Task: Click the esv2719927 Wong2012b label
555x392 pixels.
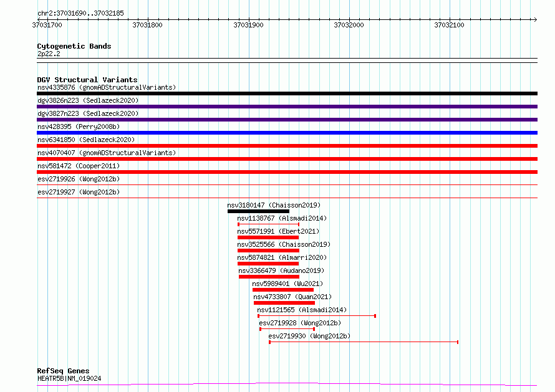Action: 78,192
